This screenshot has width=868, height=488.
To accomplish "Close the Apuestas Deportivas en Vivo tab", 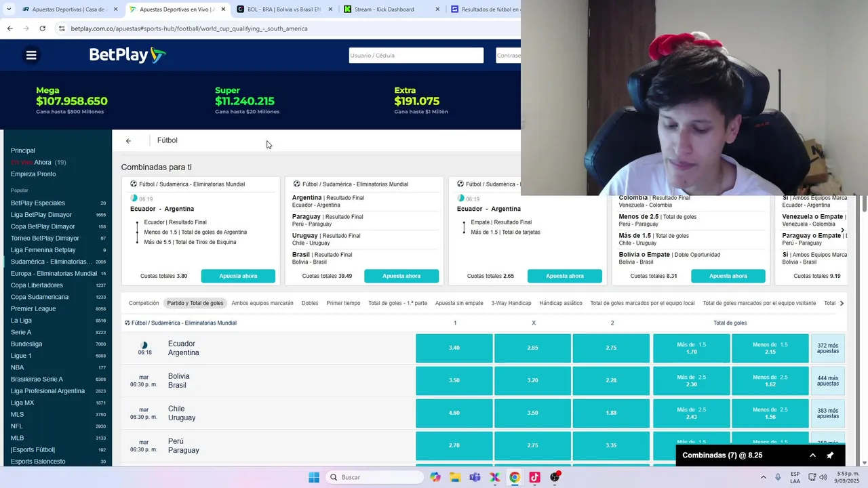I will tap(223, 9).
